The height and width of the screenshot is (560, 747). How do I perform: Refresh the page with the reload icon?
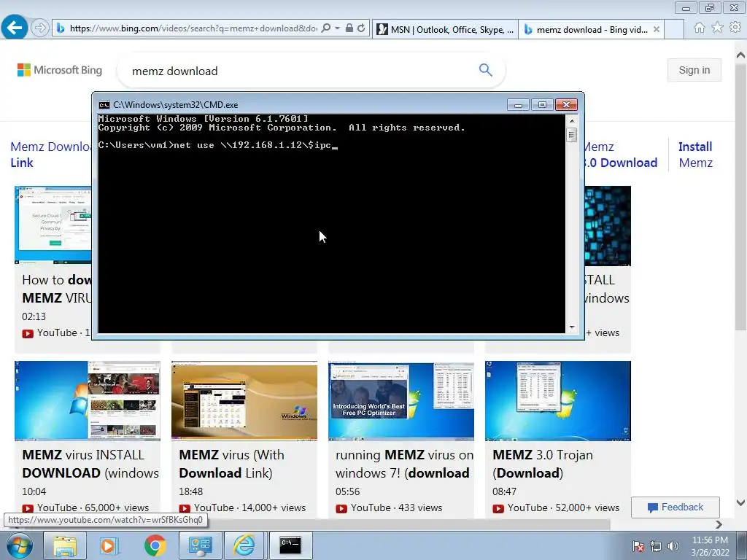click(361, 28)
